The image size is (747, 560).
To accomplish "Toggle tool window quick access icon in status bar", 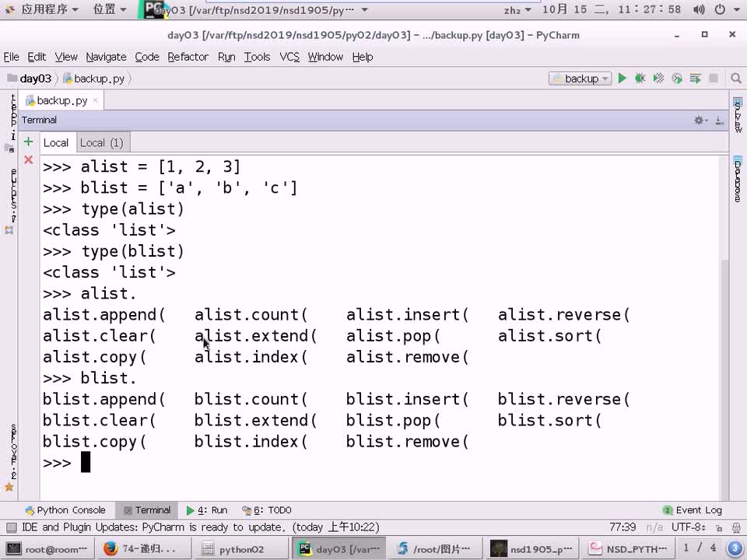I will (x=12, y=527).
